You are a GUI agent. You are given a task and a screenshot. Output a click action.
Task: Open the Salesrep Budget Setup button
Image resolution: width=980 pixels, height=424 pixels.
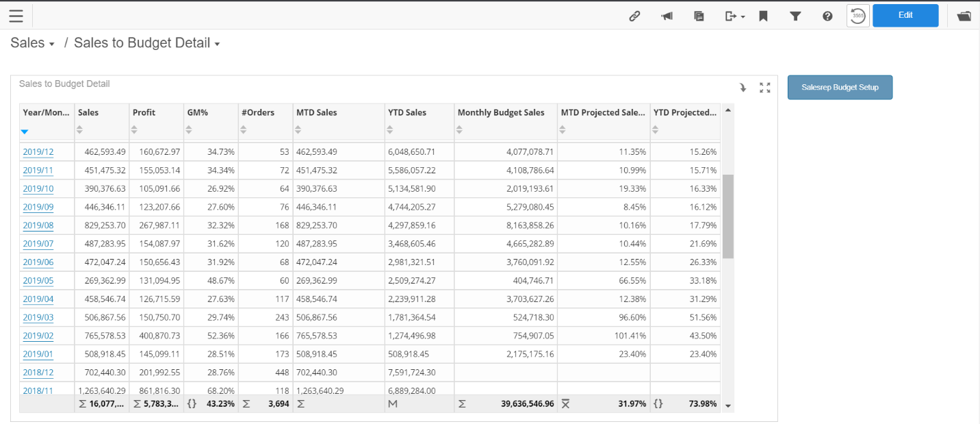[840, 87]
